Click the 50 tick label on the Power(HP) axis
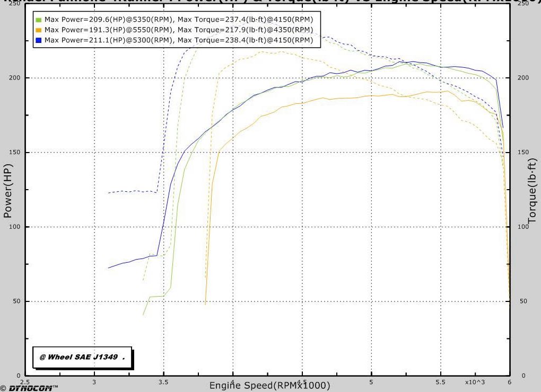This screenshot has height=392, width=541. [16, 301]
